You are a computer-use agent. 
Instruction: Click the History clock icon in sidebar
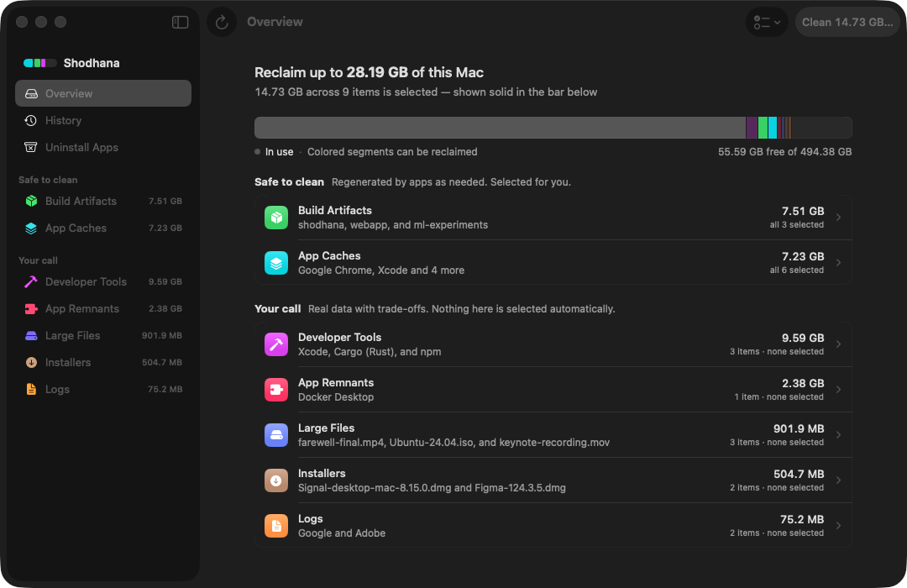pos(31,120)
